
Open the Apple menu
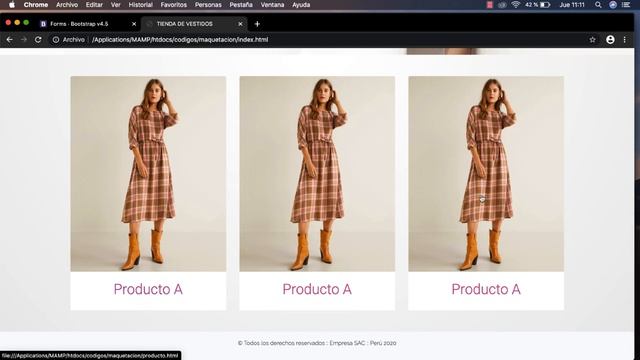pos(12,5)
